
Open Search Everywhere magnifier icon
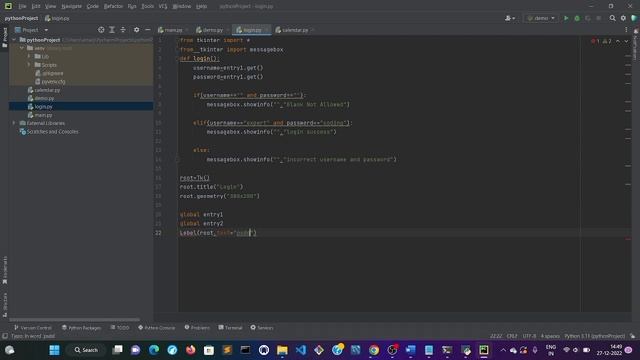(612, 18)
